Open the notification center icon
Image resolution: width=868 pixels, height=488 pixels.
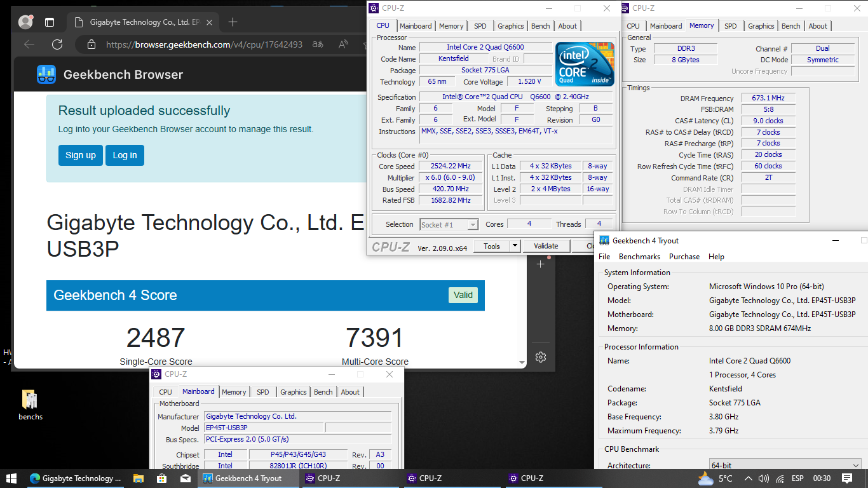click(x=847, y=478)
